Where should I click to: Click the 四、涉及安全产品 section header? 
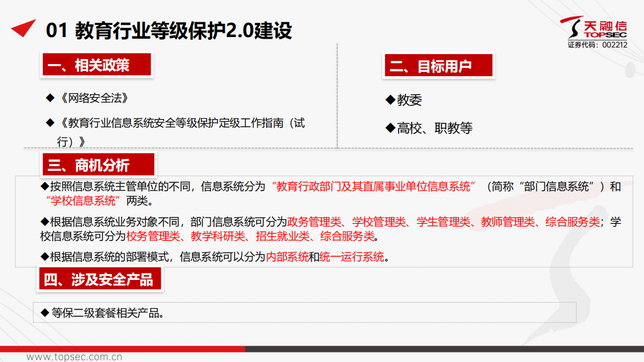(x=99, y=279)
